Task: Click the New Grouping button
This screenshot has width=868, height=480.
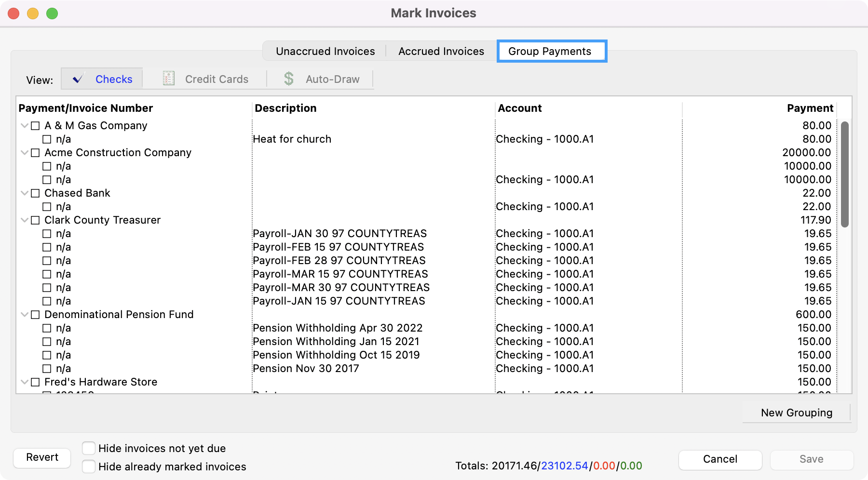Action: point(796,413)
